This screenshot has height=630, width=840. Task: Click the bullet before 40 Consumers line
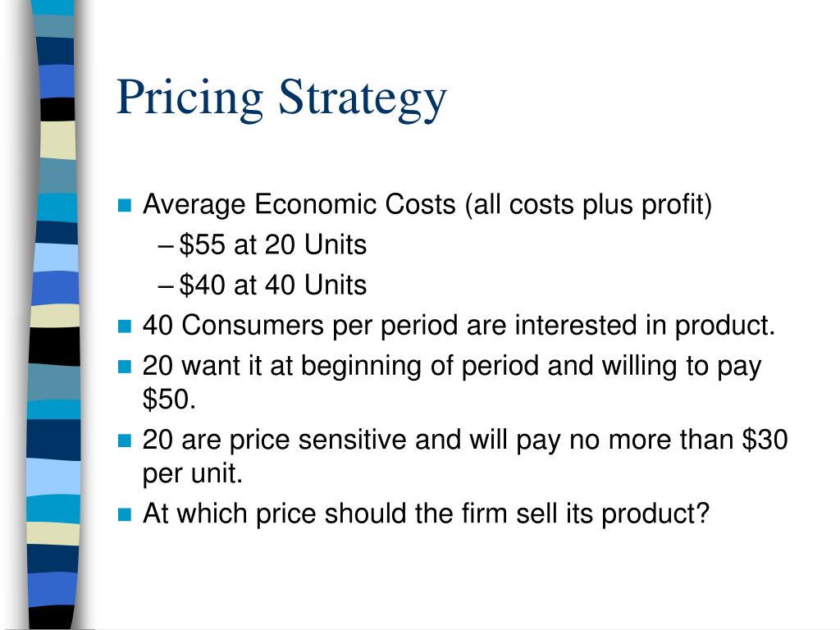(125, 326)
